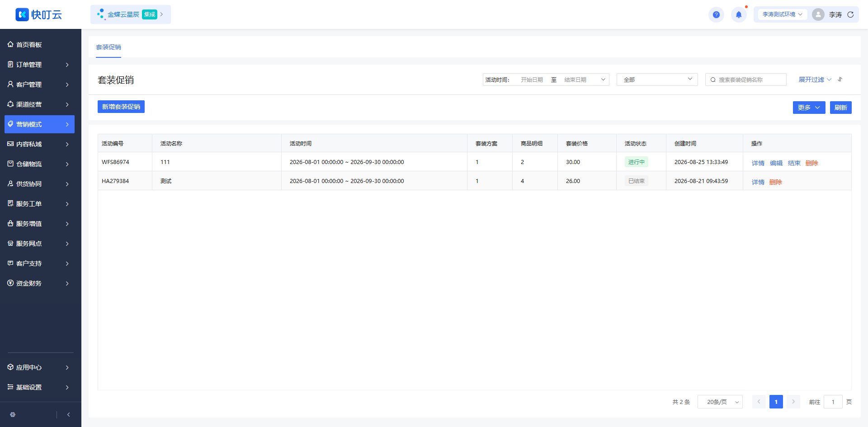Expand the 仓储物流 menu chevron
This screenshot has height=427, width=868.
tap(67, 164)
